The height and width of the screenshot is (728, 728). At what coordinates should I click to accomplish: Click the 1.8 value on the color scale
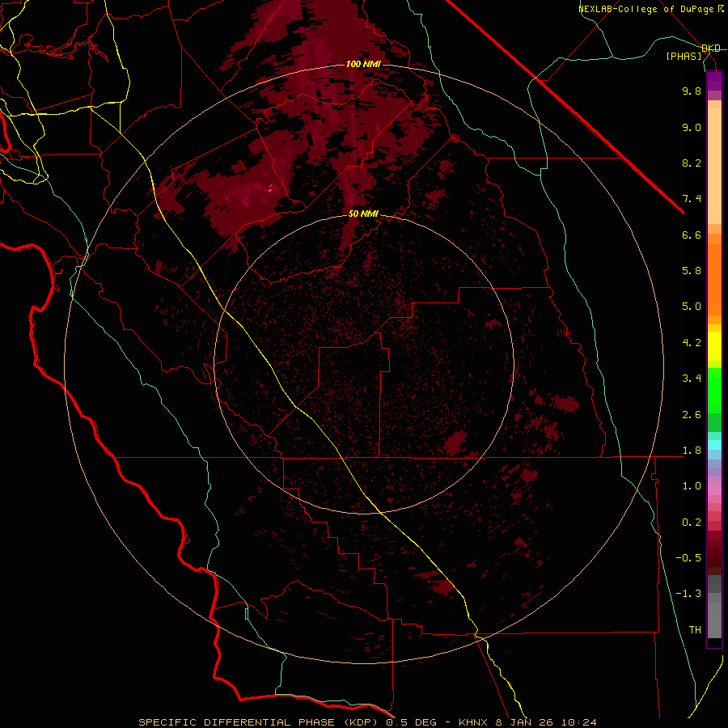pyautogui.click(x=692, y=451)
